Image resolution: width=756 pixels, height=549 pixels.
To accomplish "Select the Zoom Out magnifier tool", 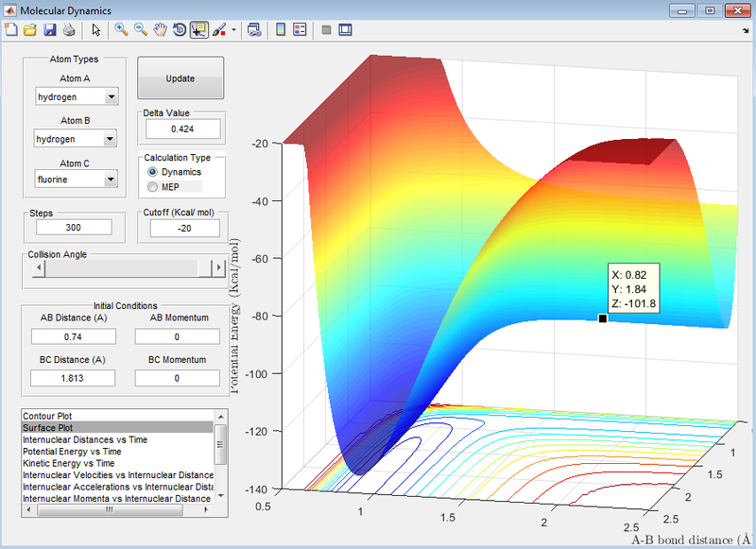I will (140, 29).
